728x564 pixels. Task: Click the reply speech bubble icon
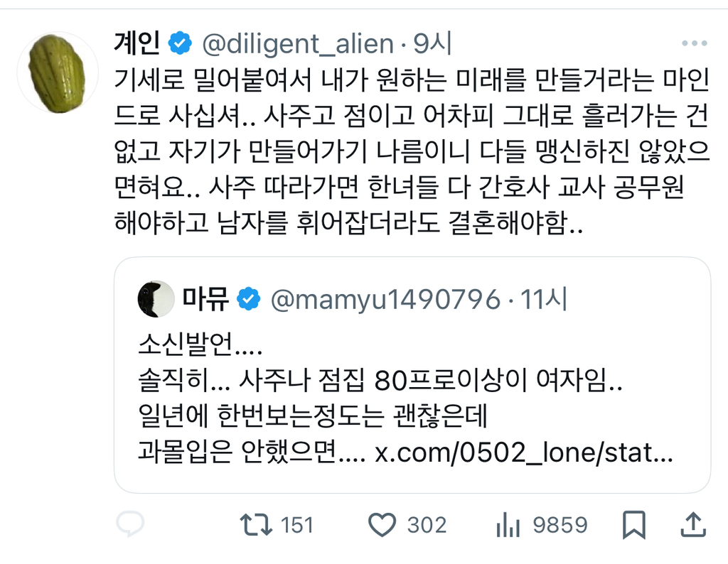click(130, 525)
